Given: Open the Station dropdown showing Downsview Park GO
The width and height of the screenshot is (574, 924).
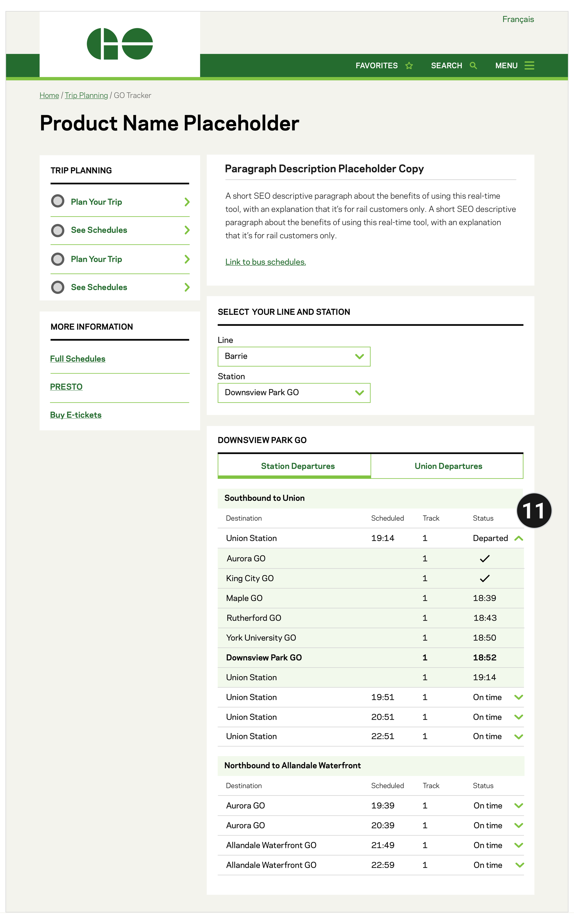Looking at the screenshot, I should [294, 393].
